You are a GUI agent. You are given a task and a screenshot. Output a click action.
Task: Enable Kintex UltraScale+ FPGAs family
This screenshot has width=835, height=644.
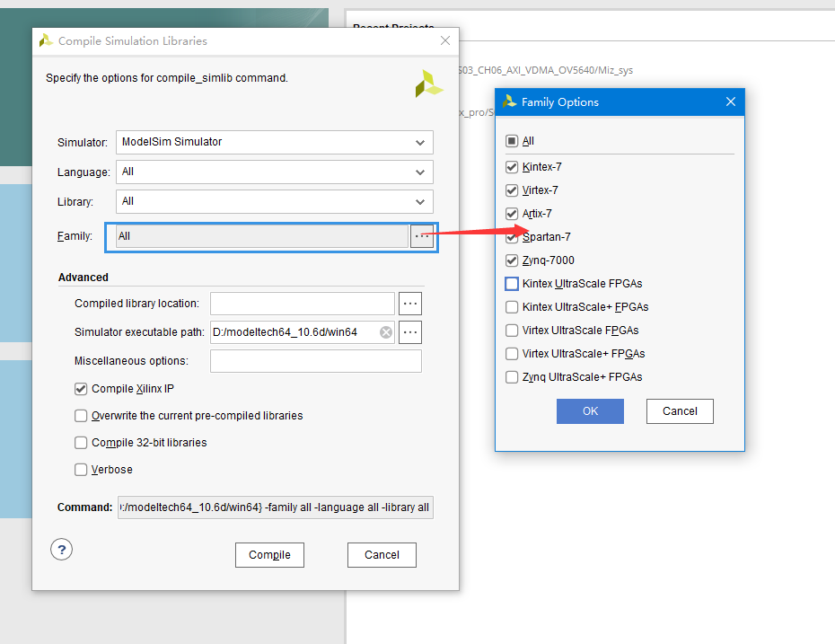coord(512,307)
